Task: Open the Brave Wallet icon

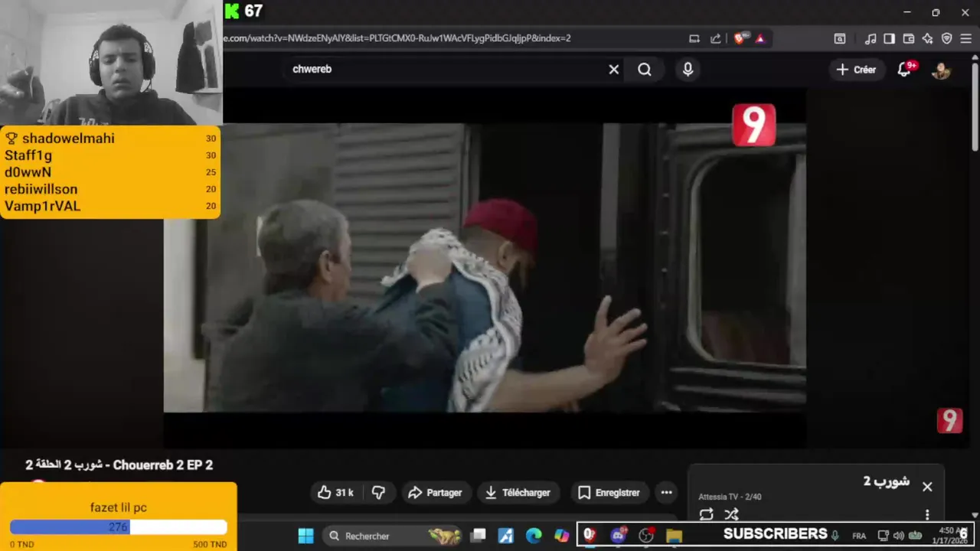Action: click(x=909, y=38)
